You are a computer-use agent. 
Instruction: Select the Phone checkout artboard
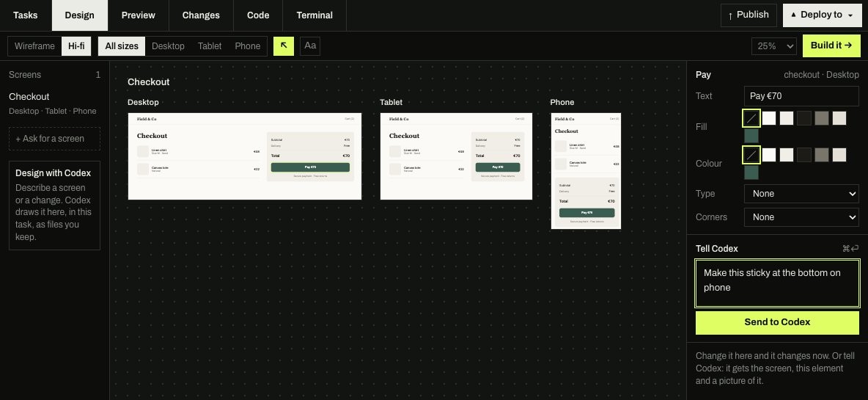coord(586,170)
